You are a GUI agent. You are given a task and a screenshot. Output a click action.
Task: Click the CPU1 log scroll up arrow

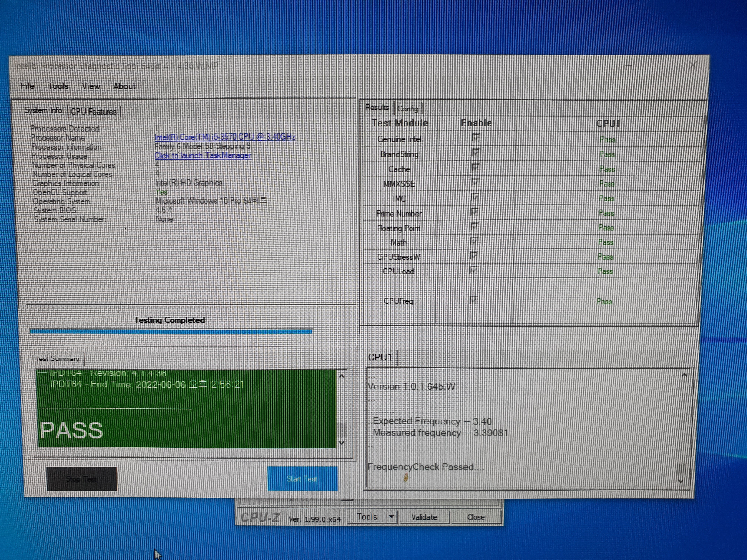click(684, 375)
